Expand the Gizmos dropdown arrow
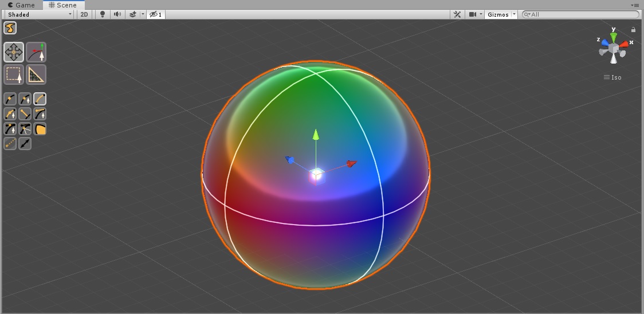The image size is (644, 314). click(x=514, y=14)
